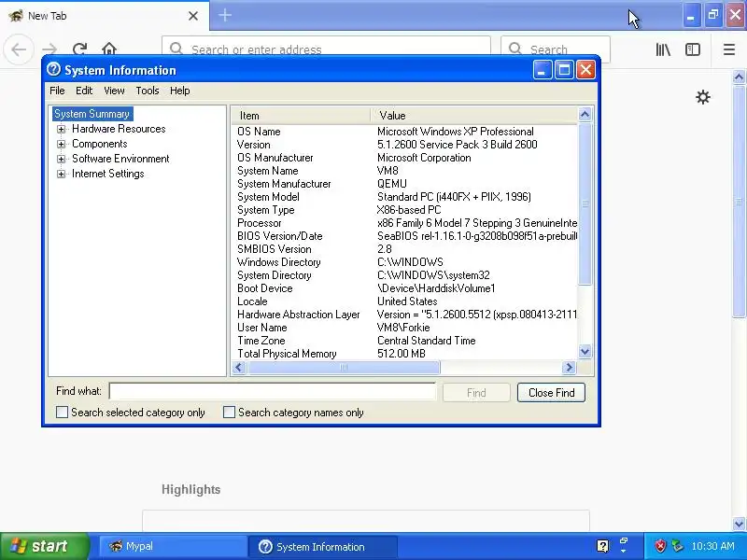Click browser page scroll down arrow
Image resolution: width=747 pixels, height=560 pixels.
(x=739, y=524)
